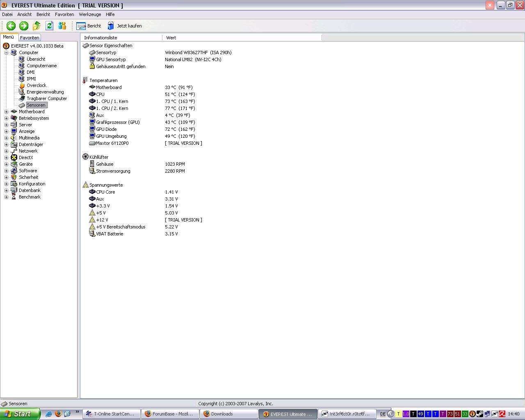The image size is (525, 420).
Task: Select Übersicht in the tree
Action: (x=36, y=59)
